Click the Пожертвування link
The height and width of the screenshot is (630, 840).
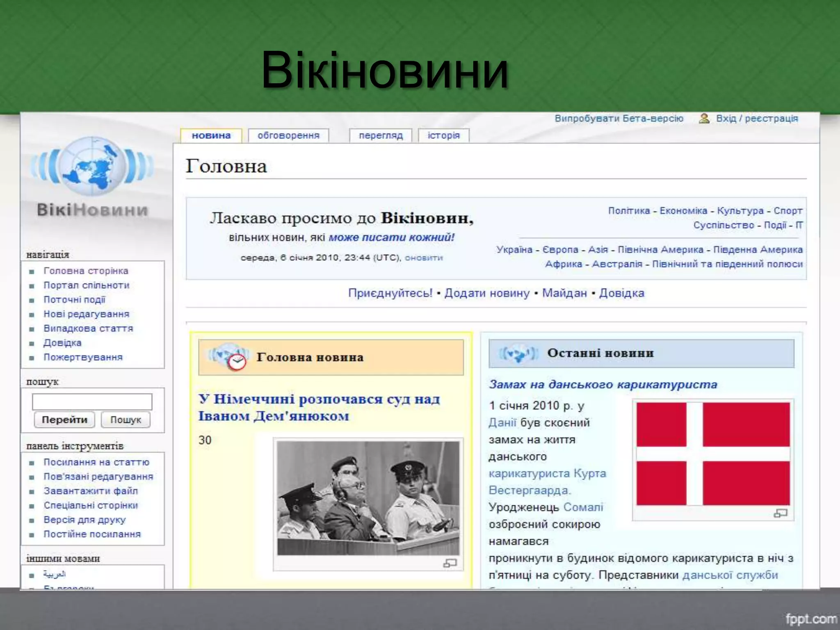[x=83, y=357]
